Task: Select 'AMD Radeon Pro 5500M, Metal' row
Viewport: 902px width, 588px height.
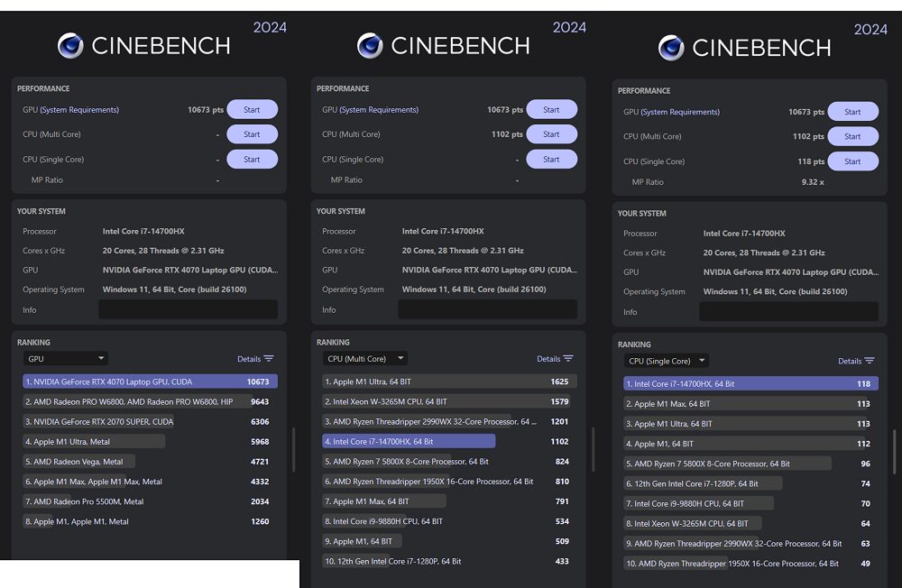Action: pyautogui.click(x=150, y=501)
